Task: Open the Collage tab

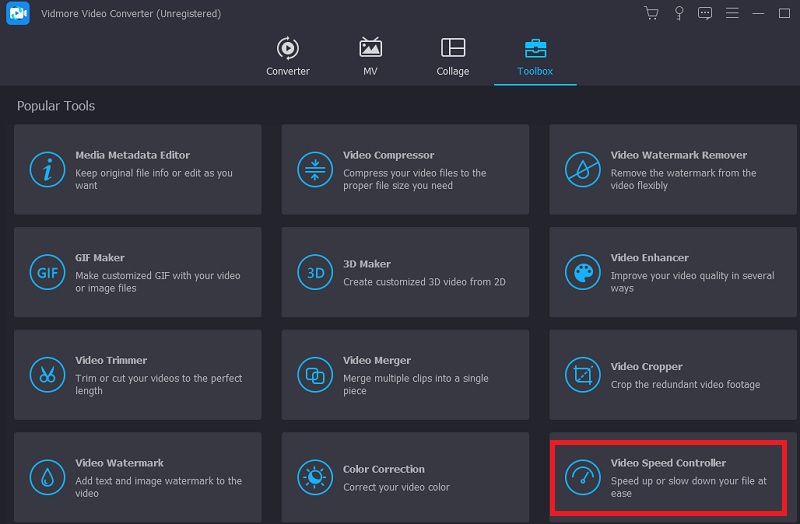Action: pos(452,57)
